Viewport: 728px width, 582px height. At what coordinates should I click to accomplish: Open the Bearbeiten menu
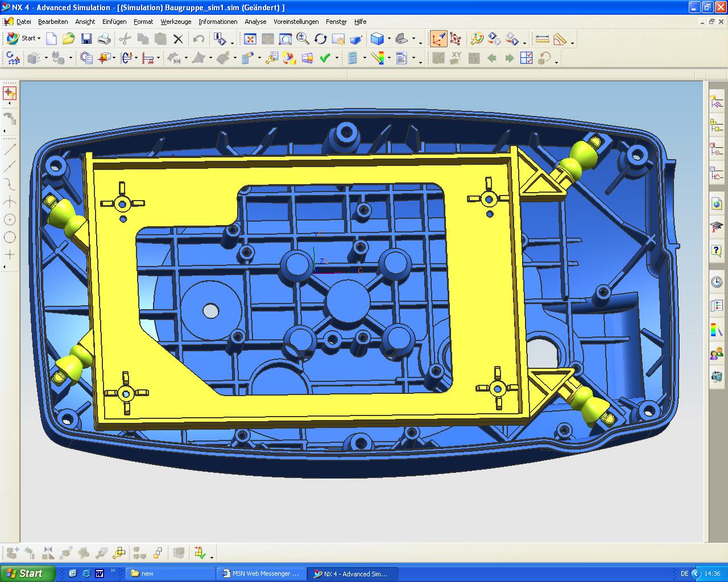pos(53,22)
